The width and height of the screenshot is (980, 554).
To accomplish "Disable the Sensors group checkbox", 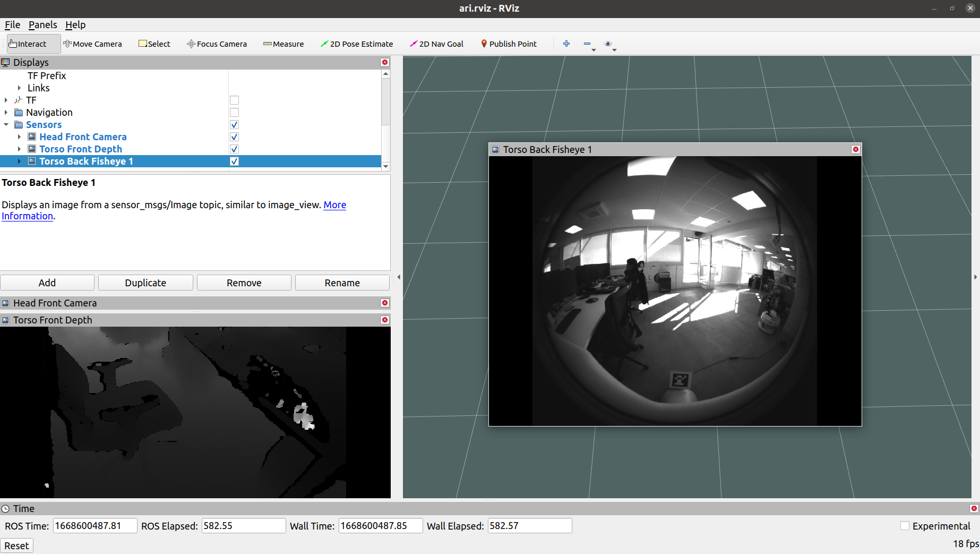I will click(x=234, y=124).
